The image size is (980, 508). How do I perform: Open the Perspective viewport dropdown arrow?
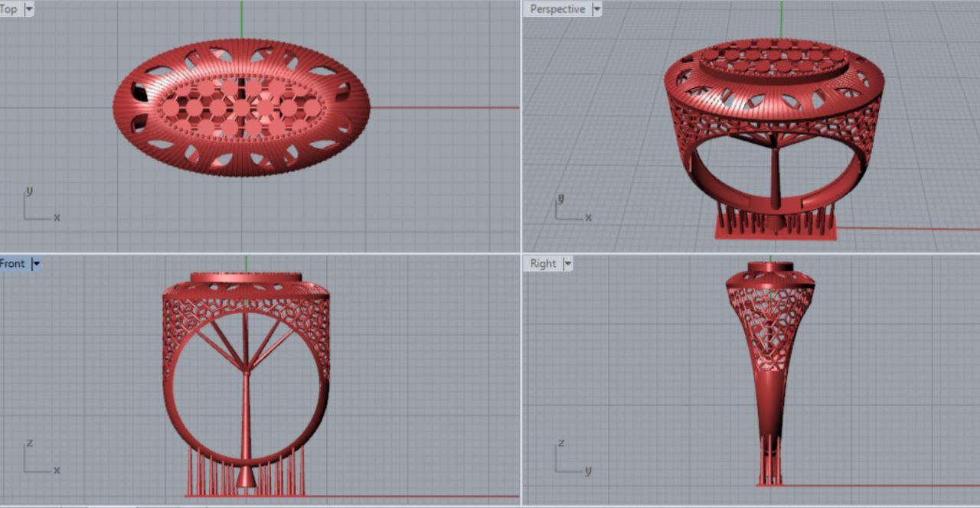(596, 9)
